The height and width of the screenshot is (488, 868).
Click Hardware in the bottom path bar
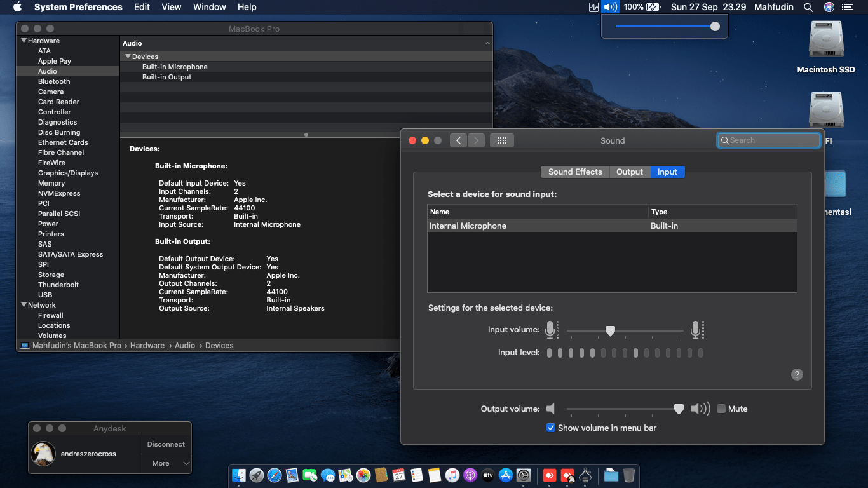(147, 346)
